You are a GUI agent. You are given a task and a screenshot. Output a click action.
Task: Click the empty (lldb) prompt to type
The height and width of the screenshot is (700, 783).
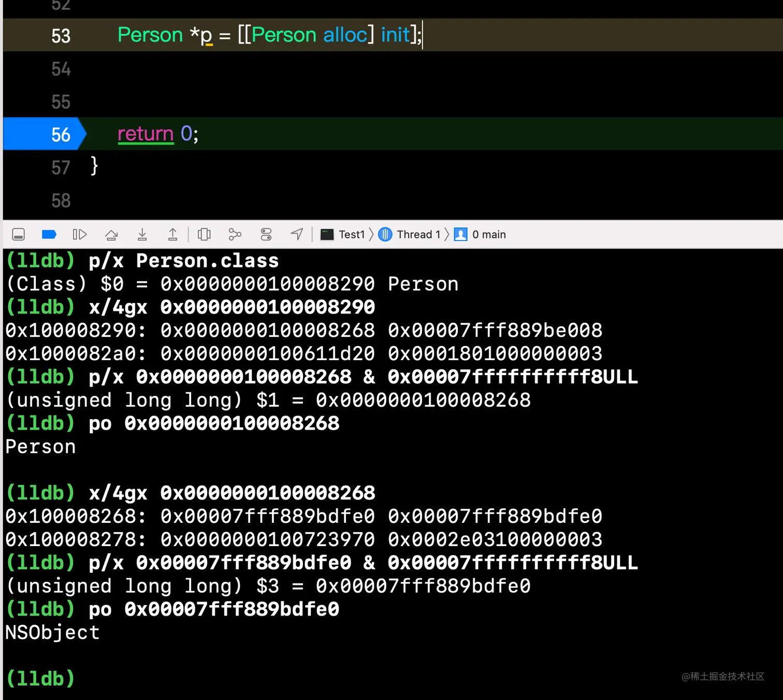pos(40,679)
